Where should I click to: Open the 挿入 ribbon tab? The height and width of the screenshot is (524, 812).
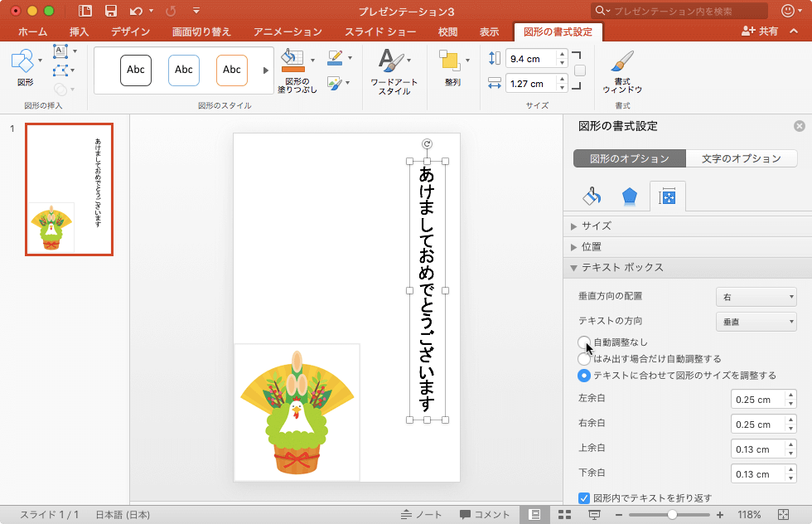click(x=80, y=32)
